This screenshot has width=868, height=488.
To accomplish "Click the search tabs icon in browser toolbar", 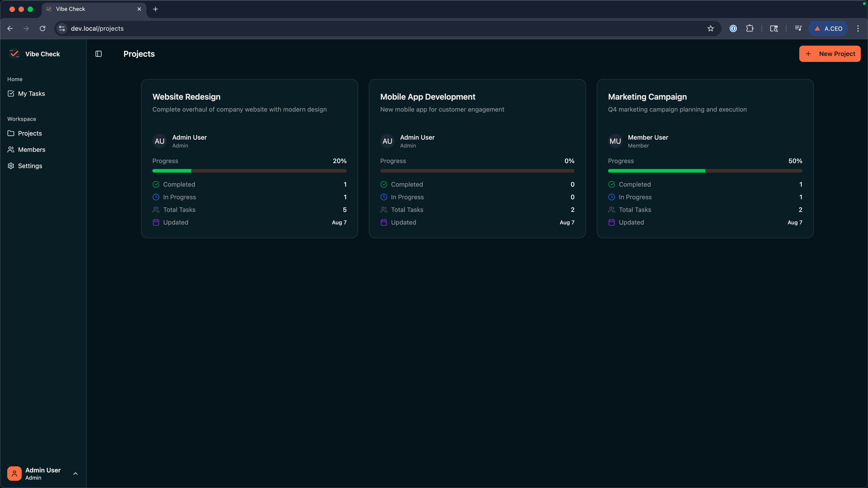I will (774, 29).
